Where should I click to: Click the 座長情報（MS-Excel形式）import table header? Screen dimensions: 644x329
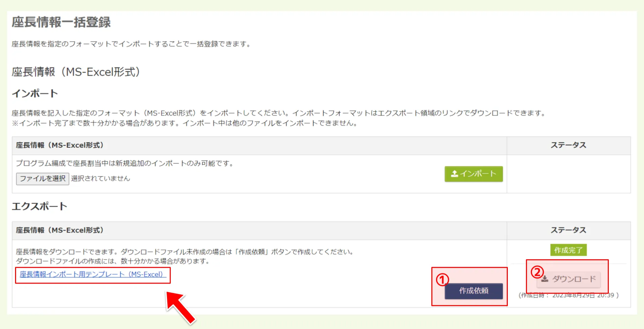click(x=60, y=145)
